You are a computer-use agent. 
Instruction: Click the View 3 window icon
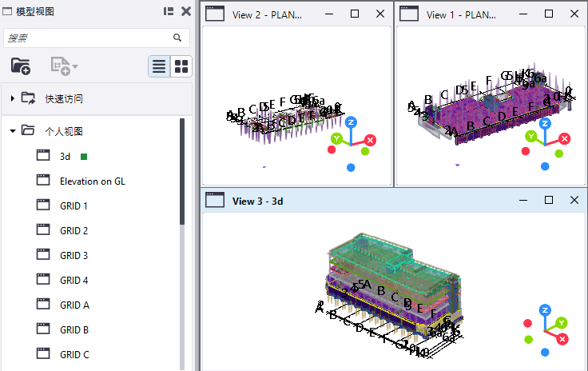[215, 200]
